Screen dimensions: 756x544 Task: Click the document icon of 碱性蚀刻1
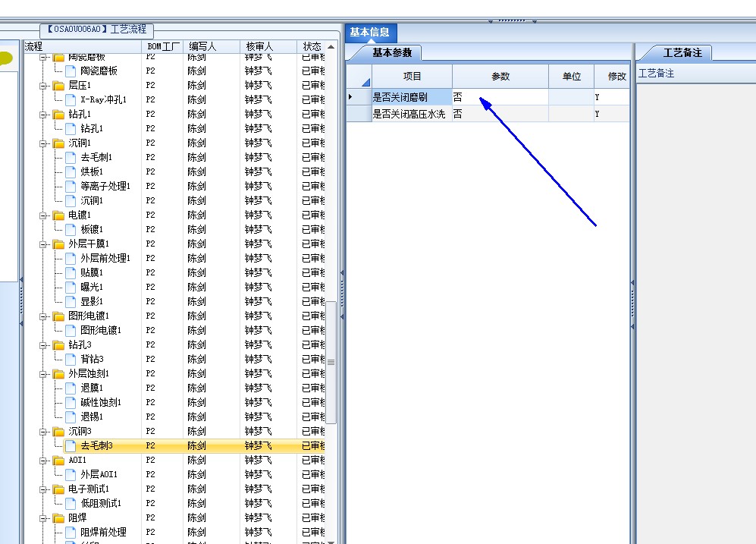[71, 402]
